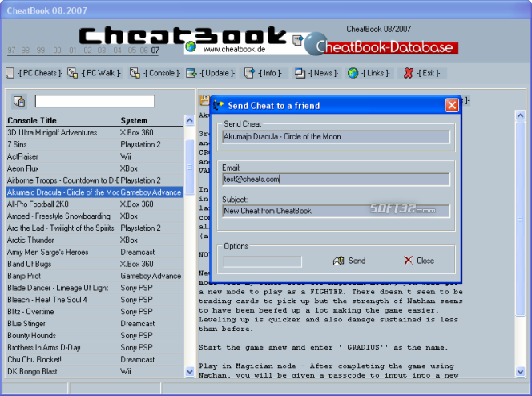
Task: Select year 97 in the timeline
Action: tap(11, 51)
